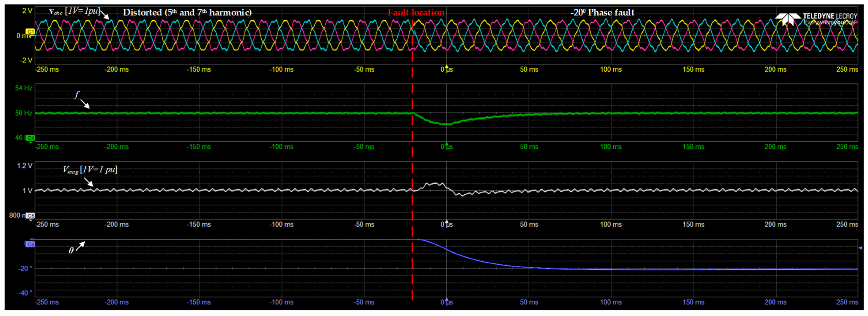
Task: Click the θ phase angle trace label
Action: [x=71, y=250]
